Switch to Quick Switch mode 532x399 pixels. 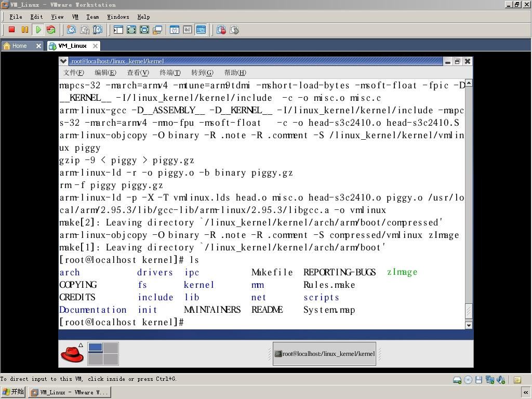[x=131, y=30]
